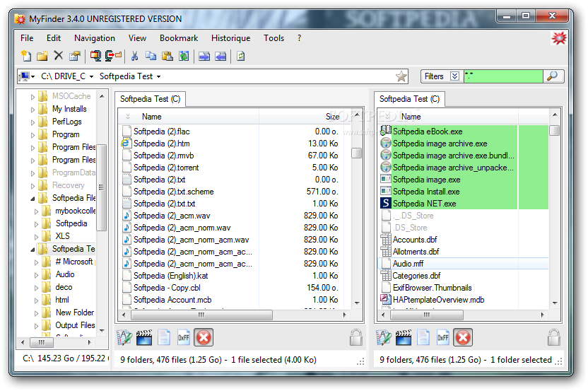
Task: Click the red-arrow-to-folder toolbar icon
Action: 113,57
